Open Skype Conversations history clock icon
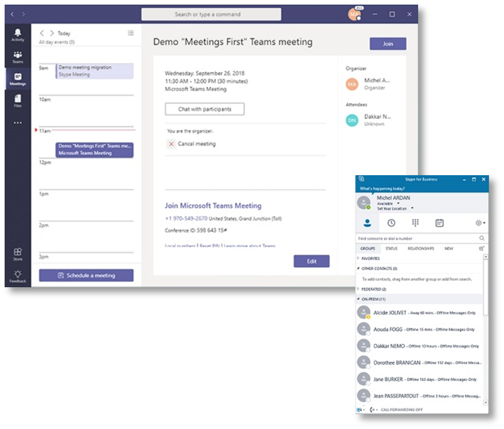This screenshot has width=504, height=429. tap(391, 223)
